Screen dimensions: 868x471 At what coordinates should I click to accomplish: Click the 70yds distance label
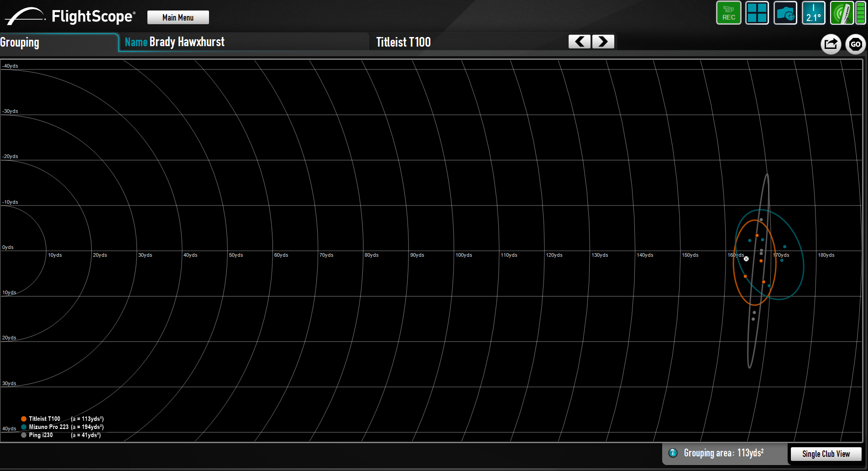tap(326, 255)
